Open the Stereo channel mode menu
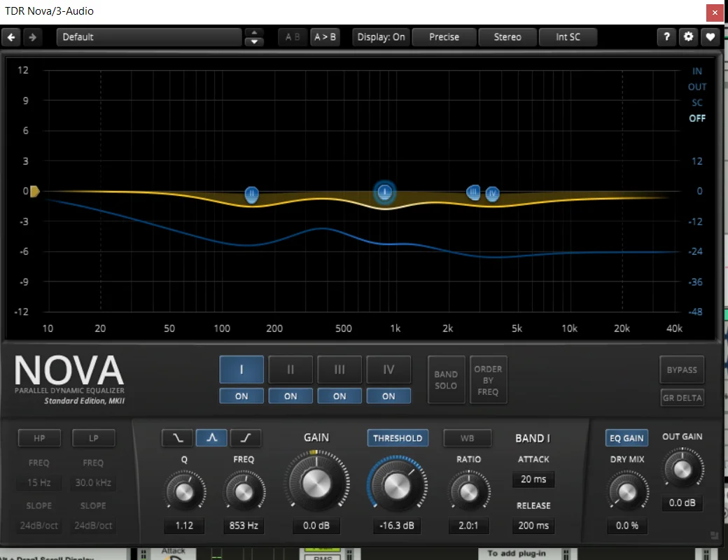Viewport: 728px width, 560px height. click(507, 37)
